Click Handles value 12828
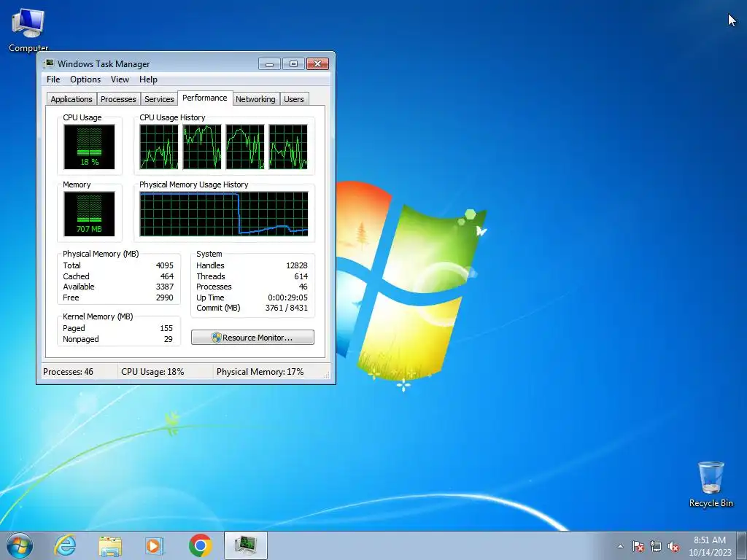The width and height of the screenshot is (747, 560). 297,265
